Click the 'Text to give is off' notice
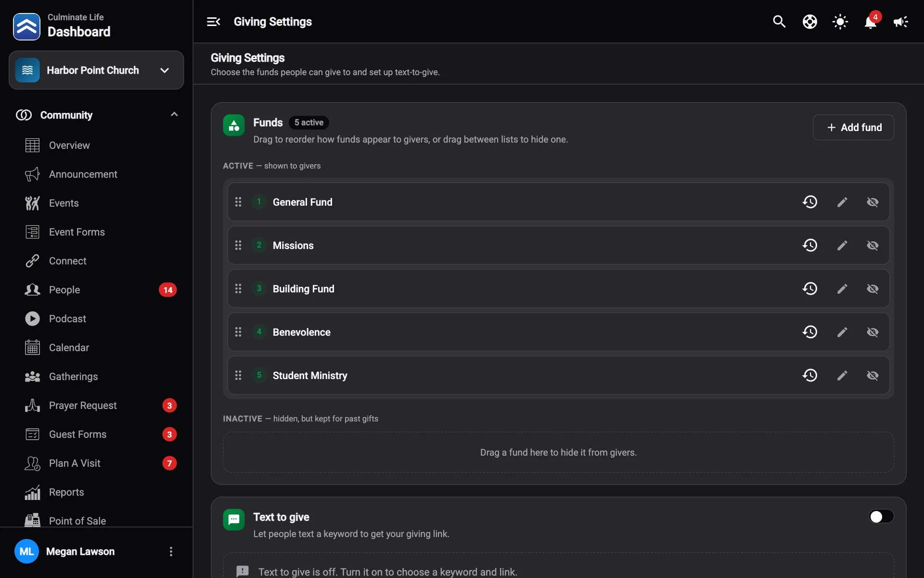Image resolution: width=924 pixels, height=578 pixels. point(558,566)
